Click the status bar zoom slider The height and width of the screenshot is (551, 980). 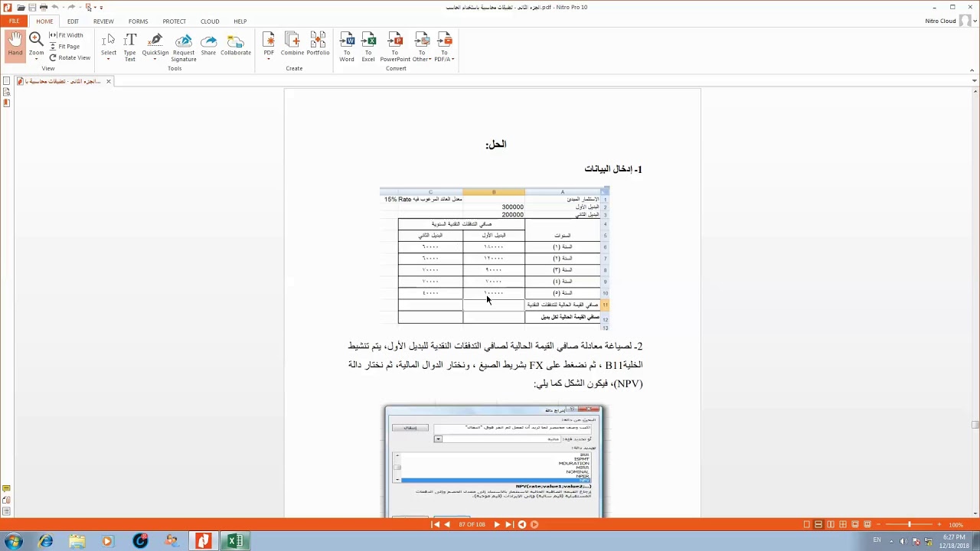(x=910, y=525)
